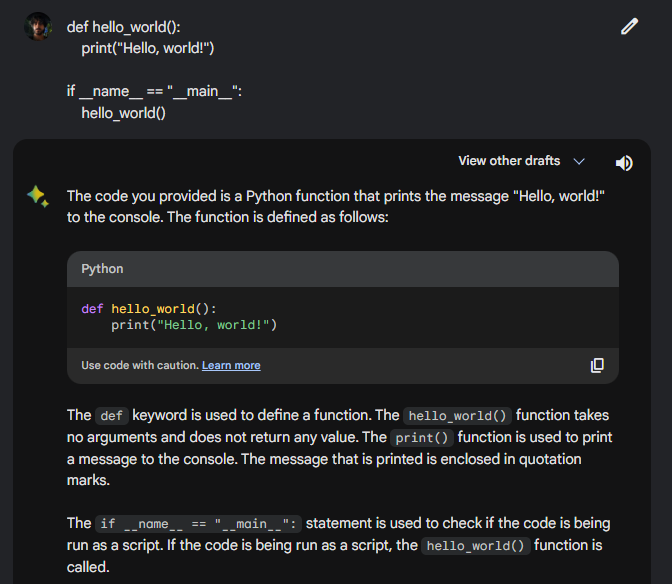Click the sparkle icon beside the response
Viewport: 672px width, 584px height.
point(38,196)
